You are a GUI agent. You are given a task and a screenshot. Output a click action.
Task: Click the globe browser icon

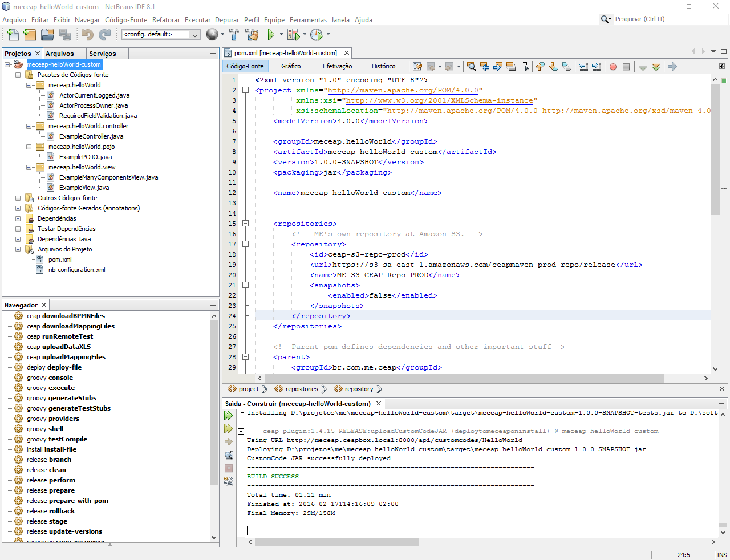(x=212, y=35)
